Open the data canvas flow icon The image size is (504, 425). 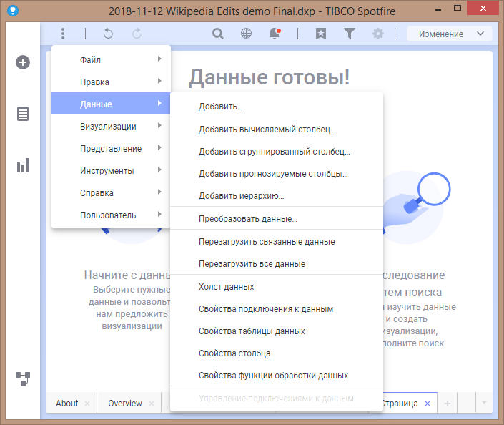pyautogui.click(x=23, y=379)
